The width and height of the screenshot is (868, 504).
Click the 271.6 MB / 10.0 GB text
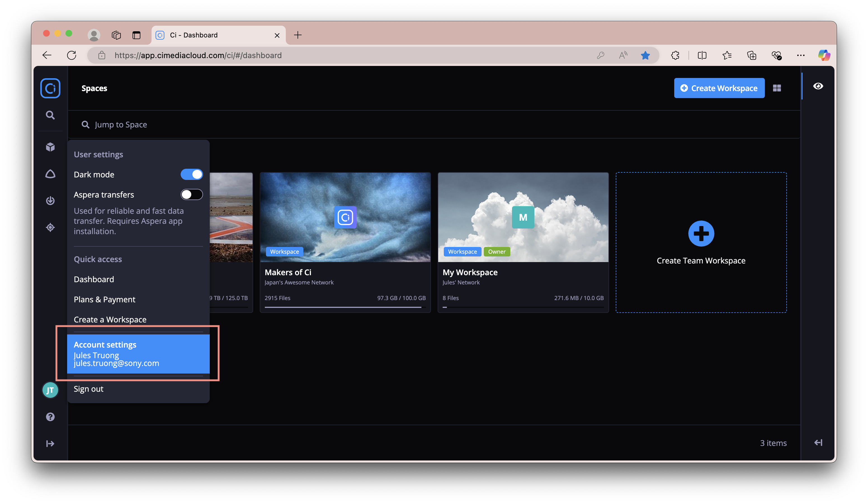pos(579,298)
